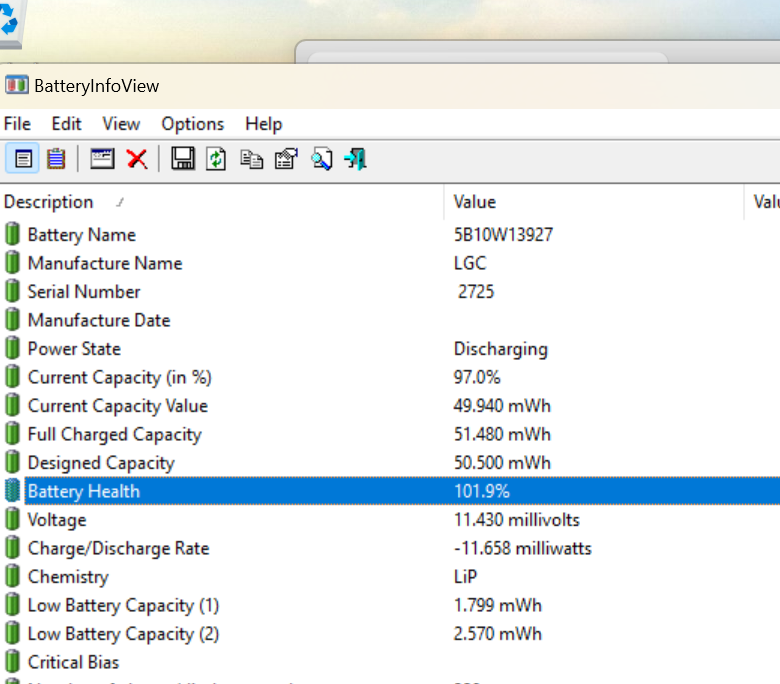Select the Full Charged Capacity row

coord(390,434)
